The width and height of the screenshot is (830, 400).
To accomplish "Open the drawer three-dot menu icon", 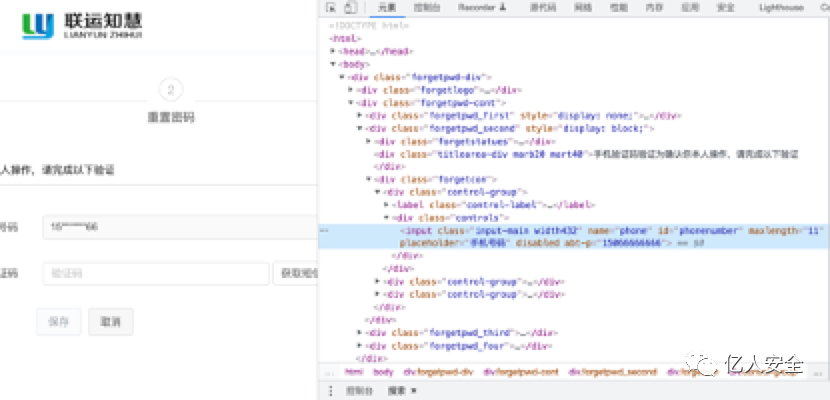I will (x=331, y=390).
